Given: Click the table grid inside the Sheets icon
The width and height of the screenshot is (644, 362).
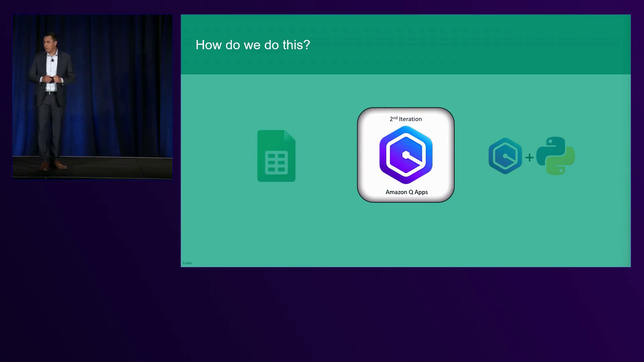Looking at the screenshot, I should [276, 163].
